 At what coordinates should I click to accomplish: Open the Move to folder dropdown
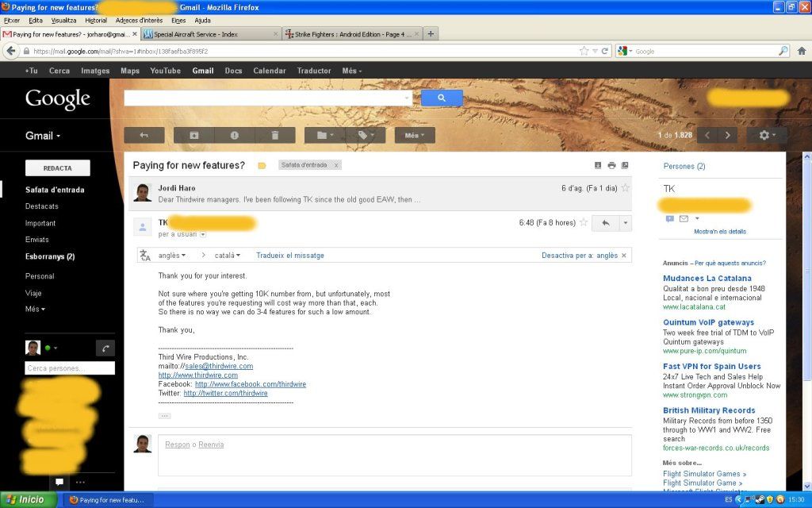coord(324,135)
